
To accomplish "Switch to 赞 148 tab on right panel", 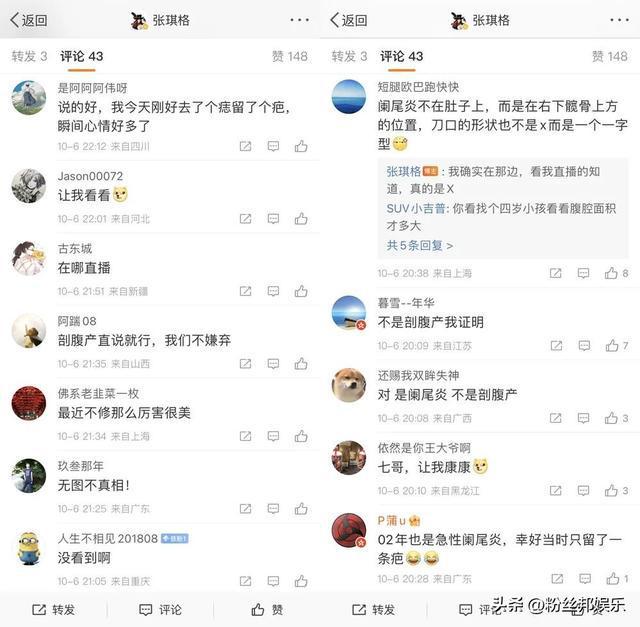I will 610,56.
